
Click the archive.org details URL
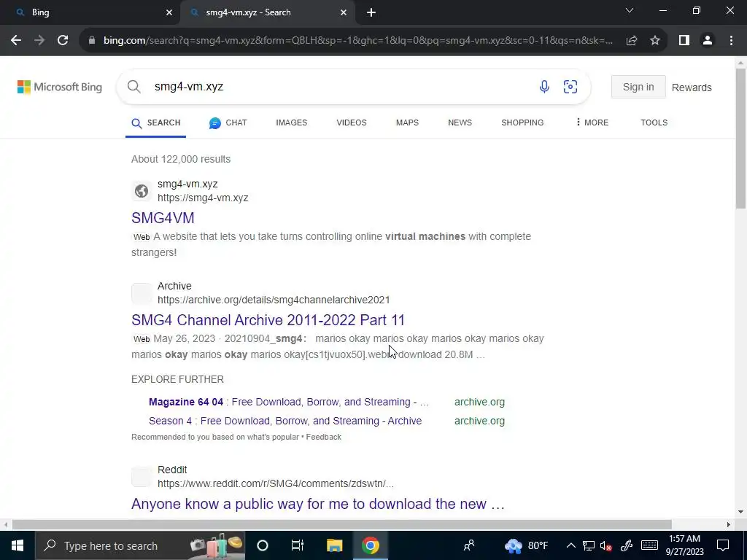274,300
